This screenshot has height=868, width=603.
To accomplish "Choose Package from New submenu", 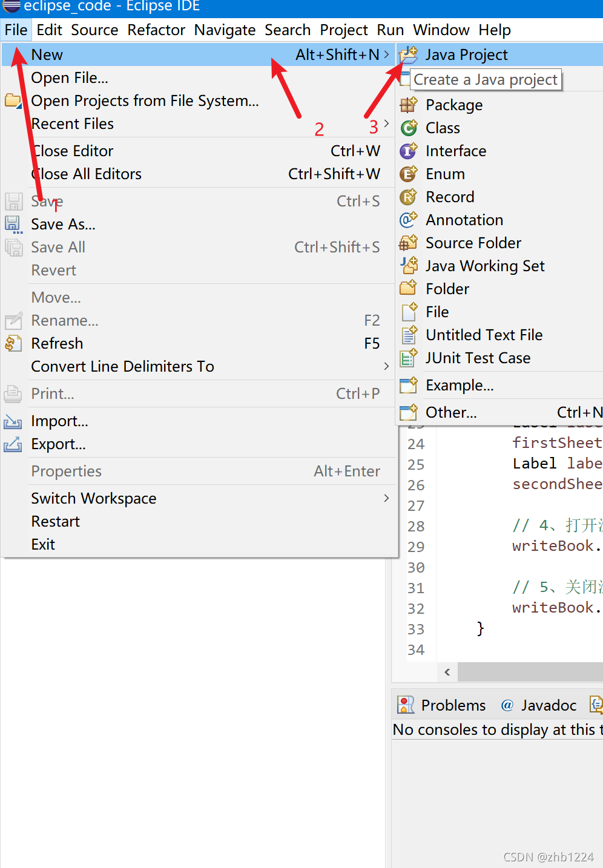I will pyautogui.click(x=500, y=105).
